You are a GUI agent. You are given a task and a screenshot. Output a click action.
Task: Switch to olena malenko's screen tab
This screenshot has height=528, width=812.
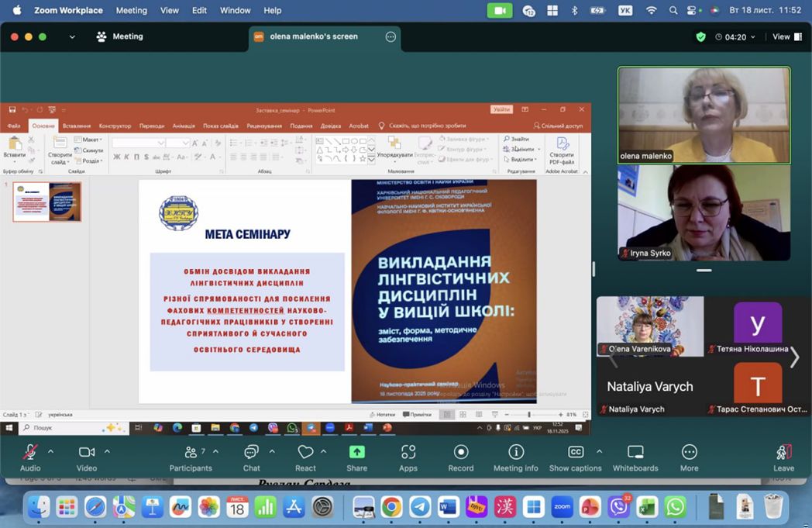tap(313, 36)
